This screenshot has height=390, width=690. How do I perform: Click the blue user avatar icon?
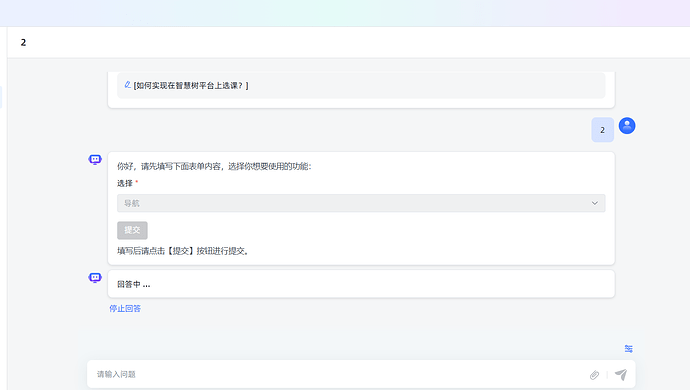click(x=627, y=125)
